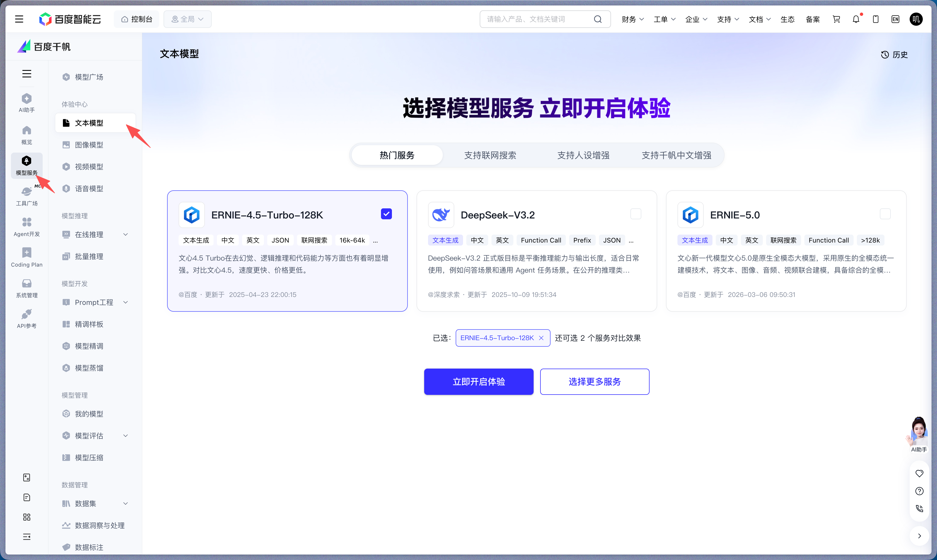This screenshot has height=560, width=937.
Task: Click the 立即开启体验 button
Action: (479, 381)
